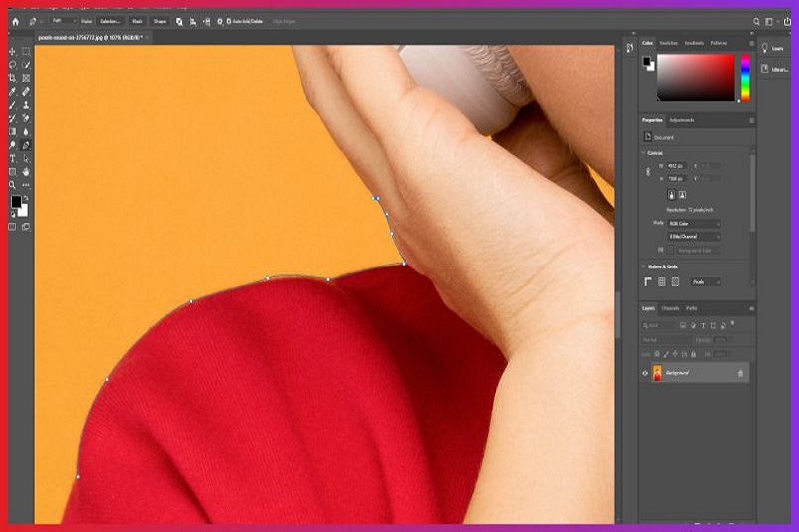Set canvas orientation to portrait
Viewport: 799px width, 532px height.
click(671, 195)
